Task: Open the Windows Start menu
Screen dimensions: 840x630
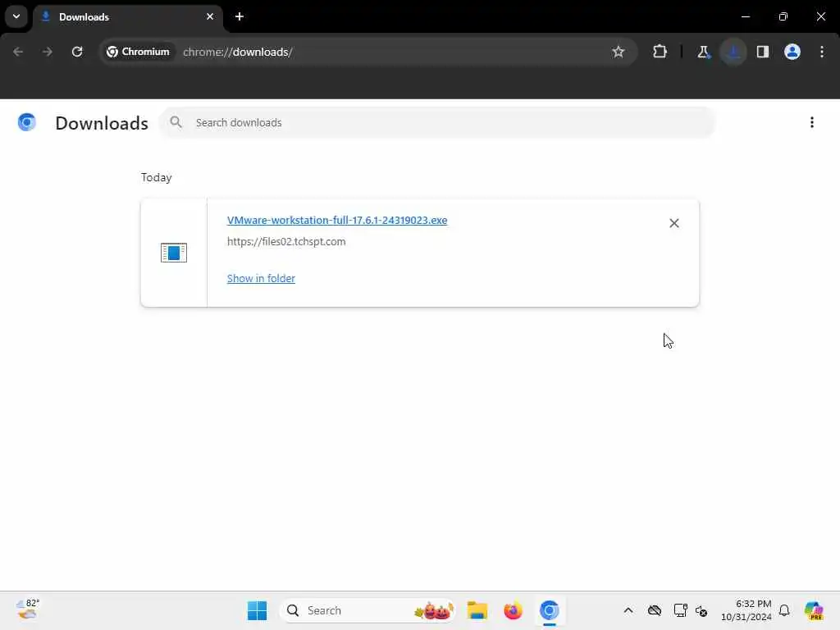Action: coord(257,610)
